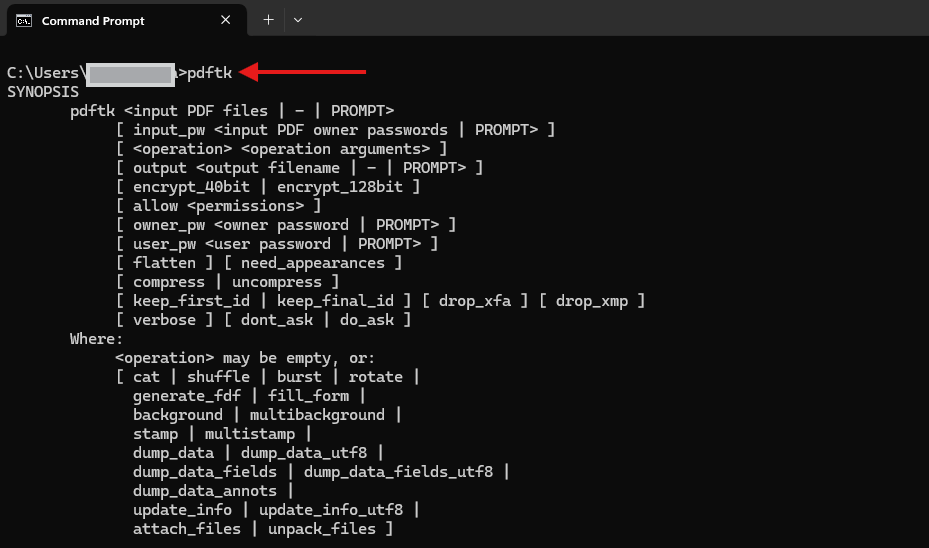Open a new tab with the plus button
The image size is (929, 548).
pyautogui.click(x=268, y=20)
